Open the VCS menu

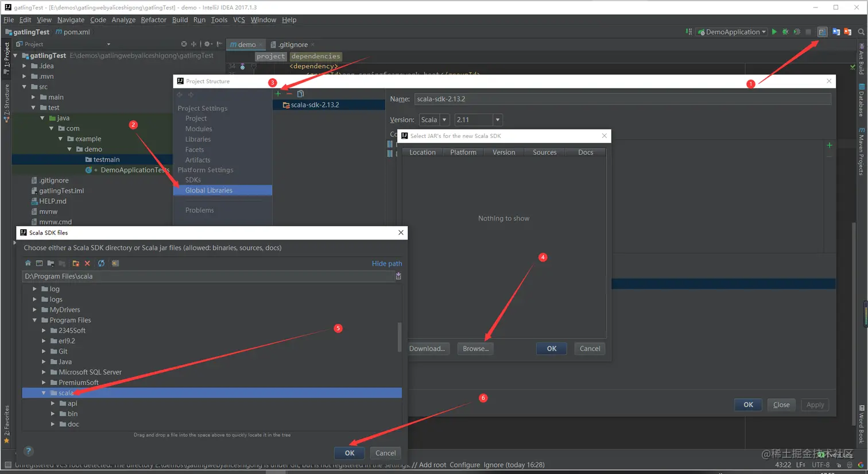click(x=239, y=20)
